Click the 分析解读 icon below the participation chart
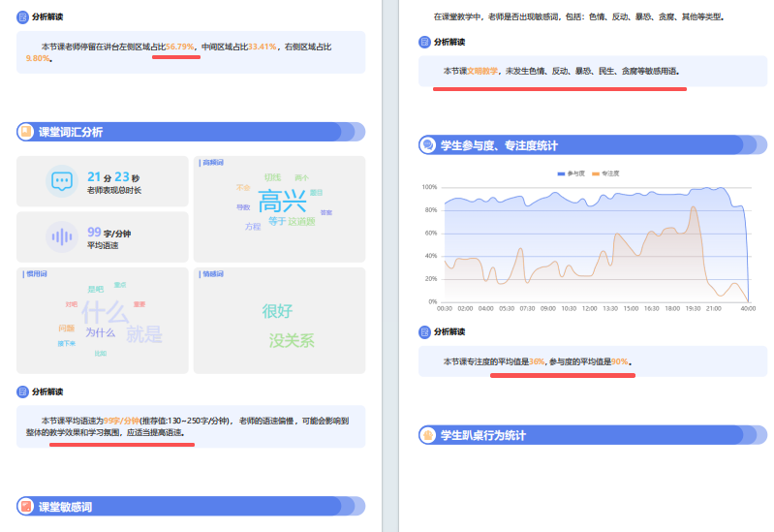 424,332
